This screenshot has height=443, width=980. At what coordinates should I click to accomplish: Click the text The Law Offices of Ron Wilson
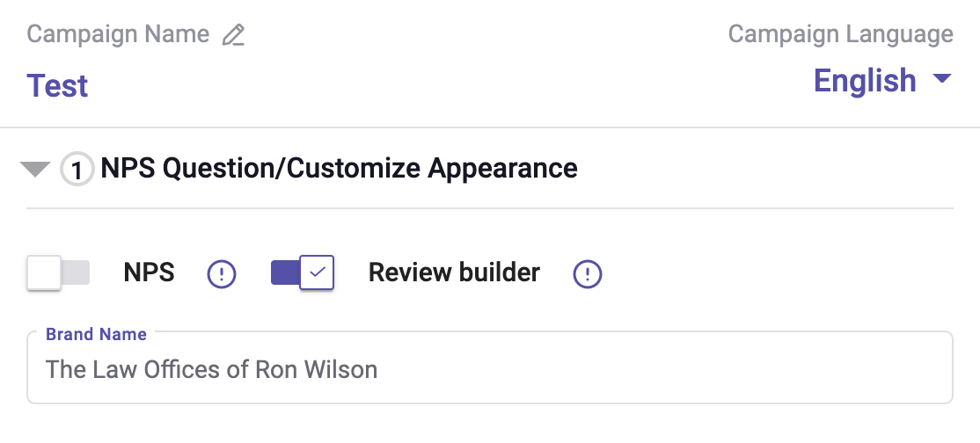211,369
